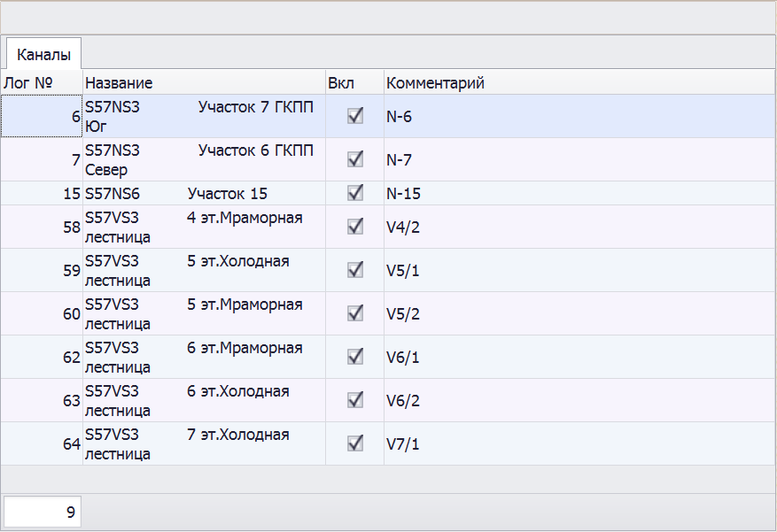Screen dimensions: 777x532
Task: Click the record count field showing 9
Action: click(x=43, y=512)
